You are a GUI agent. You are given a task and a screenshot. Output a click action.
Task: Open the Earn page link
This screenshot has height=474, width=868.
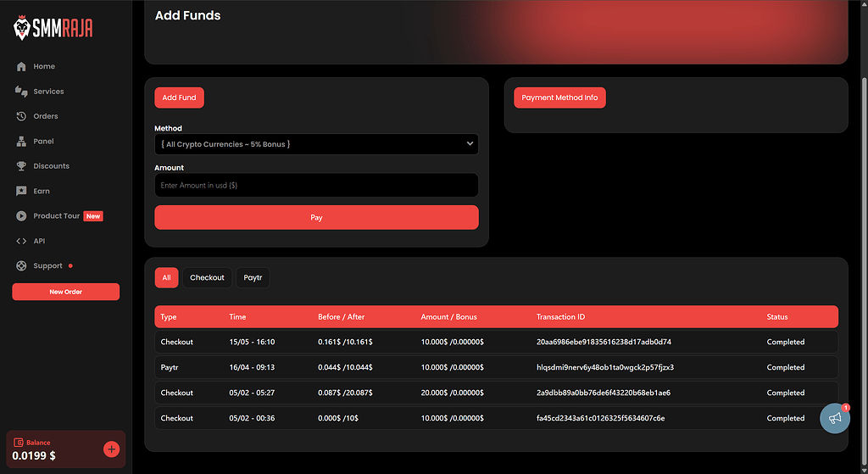(42, 191)
